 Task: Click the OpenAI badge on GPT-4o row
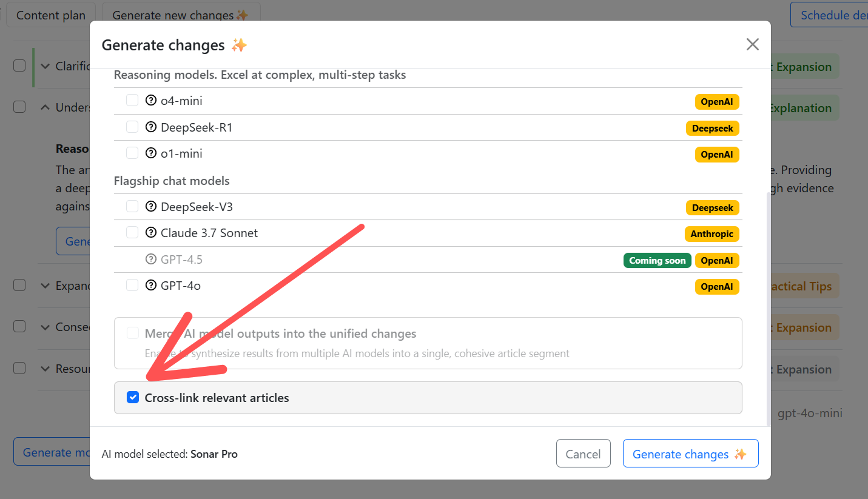(717, 286)
